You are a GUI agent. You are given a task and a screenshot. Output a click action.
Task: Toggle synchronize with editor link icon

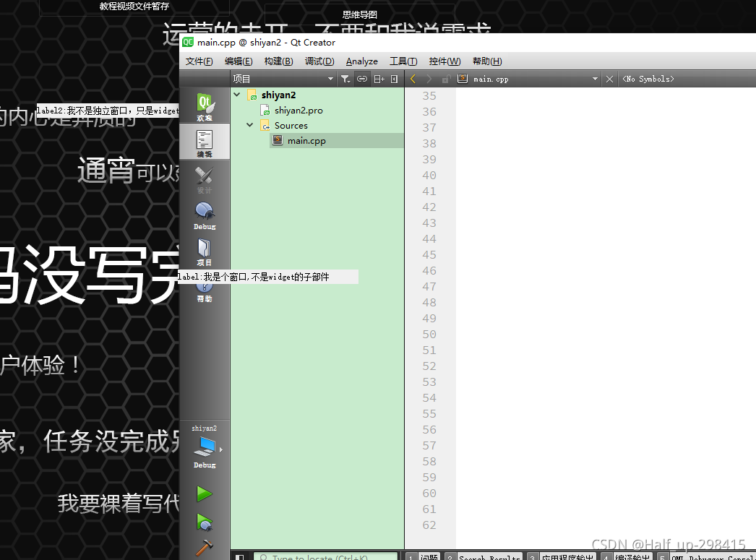(362, 79)
